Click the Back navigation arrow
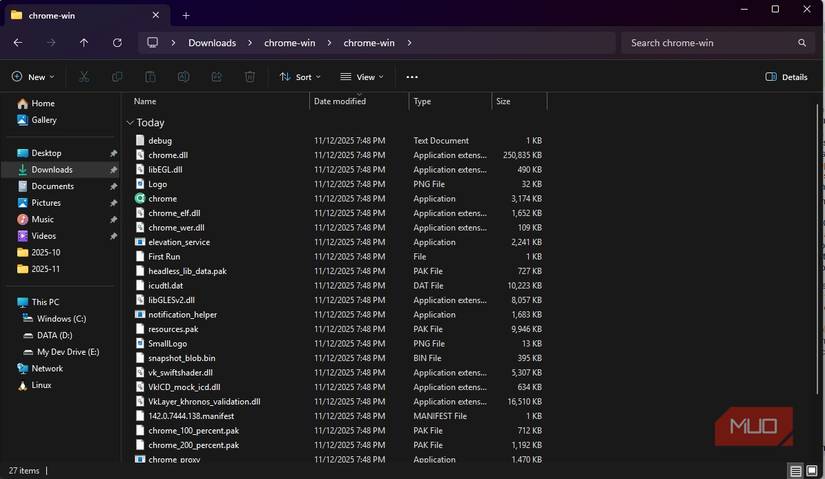Viewport: 825px width, 479px height. point(18,43)
